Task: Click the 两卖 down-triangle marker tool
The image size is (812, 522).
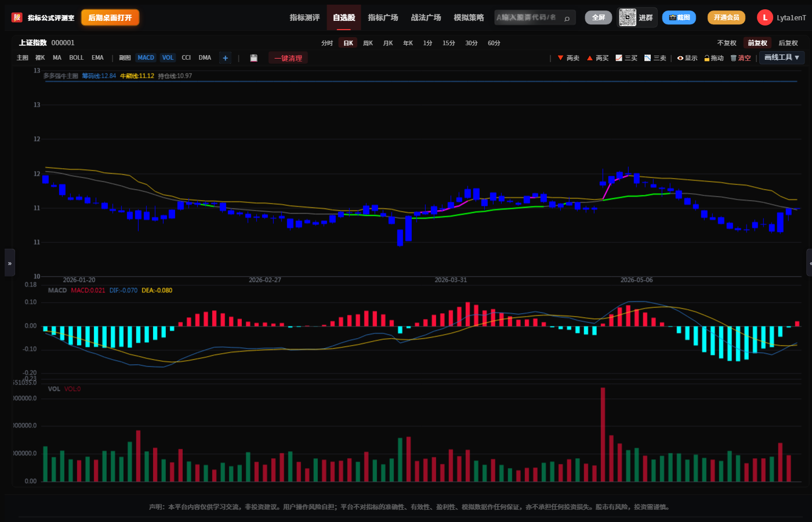Action: pyautogui.click(x=568, y=58)
